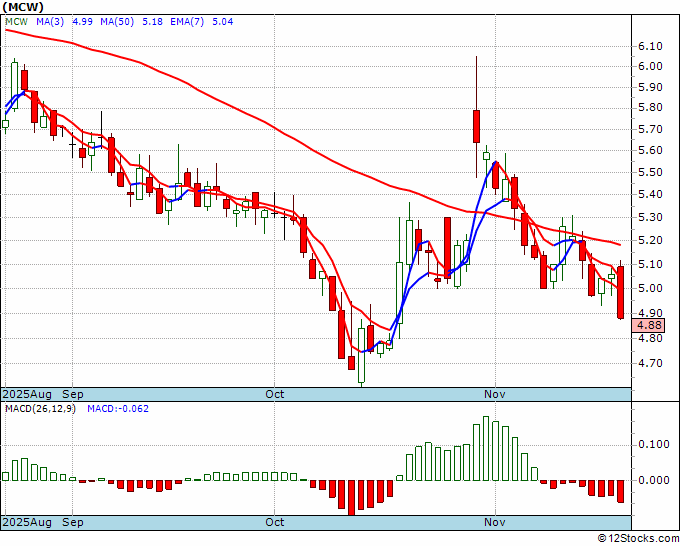Click the 5.90 price axis label
This screenshot has height=546, width=680.
[650, 87]
